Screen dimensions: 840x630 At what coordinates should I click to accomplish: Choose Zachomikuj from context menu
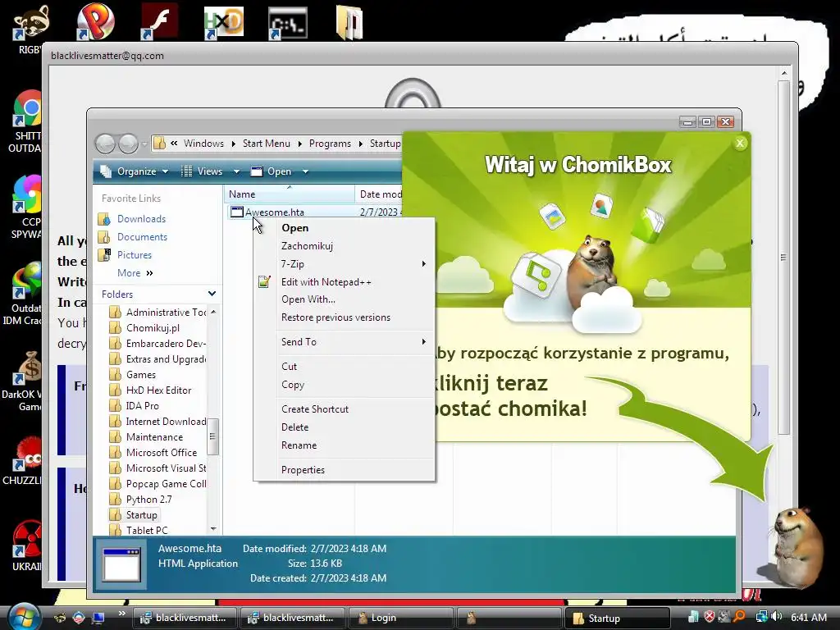click(x=344, y=246)
